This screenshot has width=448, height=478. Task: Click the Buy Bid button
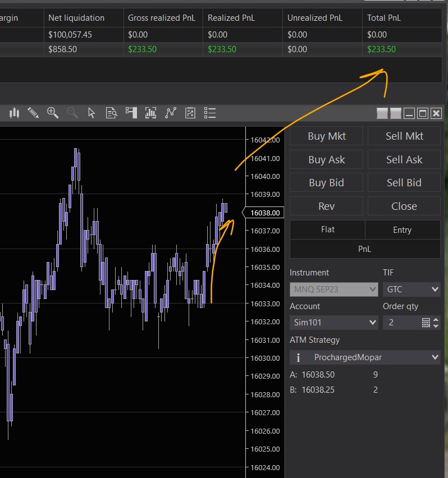point(326,182)
